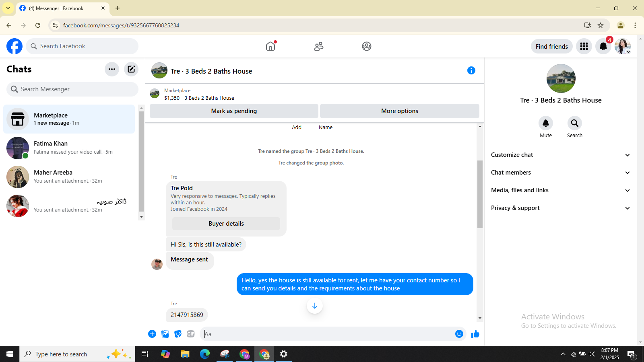Screen dimensions: 644x362
Task: Expand Privacy & support section
Action: pyautogui.click(x=561, y=208)
